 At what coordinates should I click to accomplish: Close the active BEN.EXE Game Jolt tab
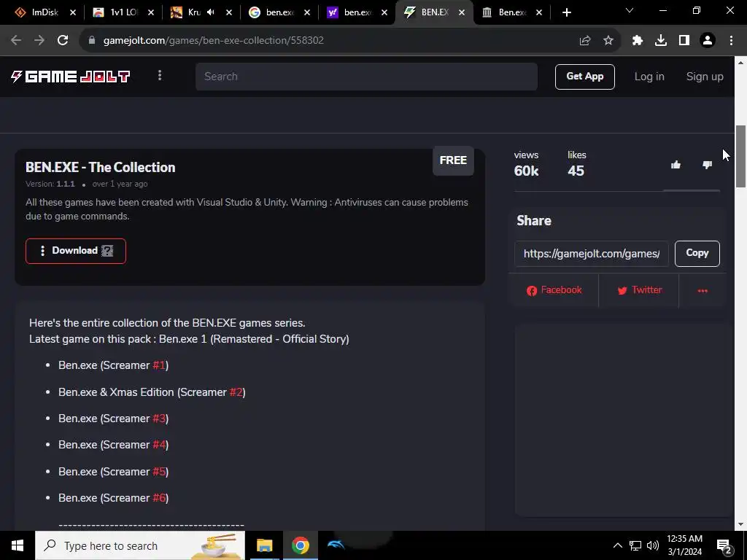tap(462, 13)
